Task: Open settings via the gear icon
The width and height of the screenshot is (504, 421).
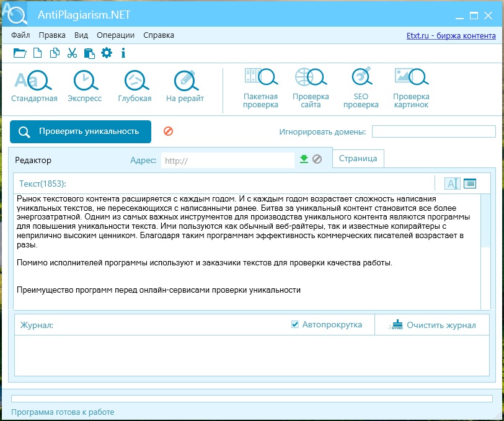Action: tap(107, 53)
